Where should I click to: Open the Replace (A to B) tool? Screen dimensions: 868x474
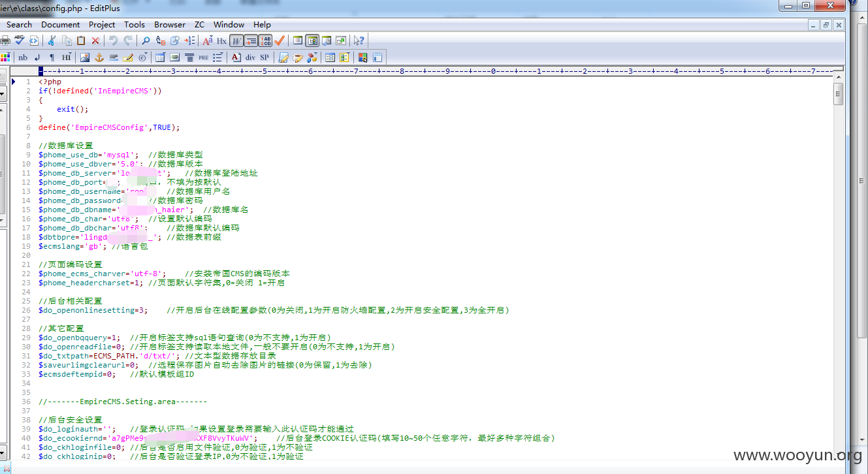161,40
